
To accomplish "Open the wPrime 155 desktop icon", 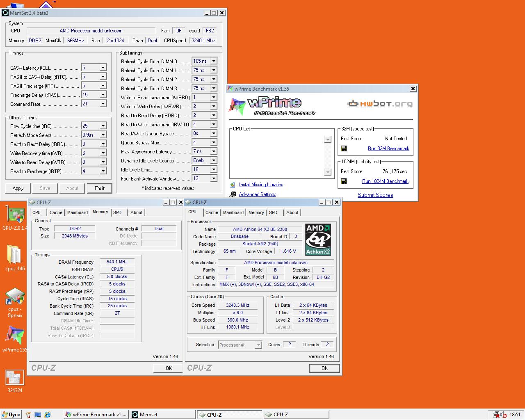I will (14, 339).
